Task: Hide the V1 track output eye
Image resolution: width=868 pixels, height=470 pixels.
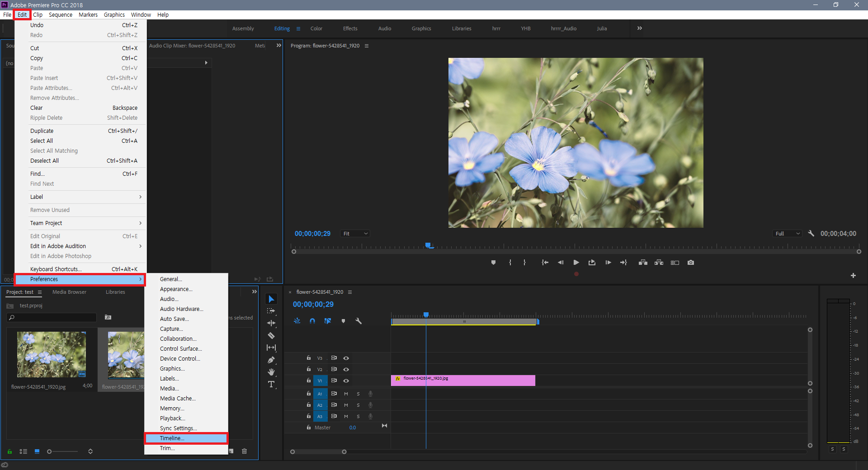Action: 346,381
